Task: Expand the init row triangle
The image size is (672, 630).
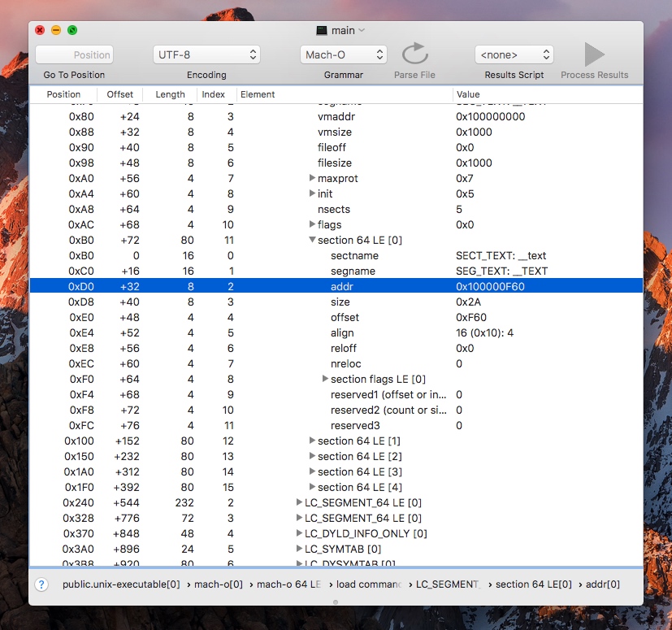Action: [x=312, y=193]
